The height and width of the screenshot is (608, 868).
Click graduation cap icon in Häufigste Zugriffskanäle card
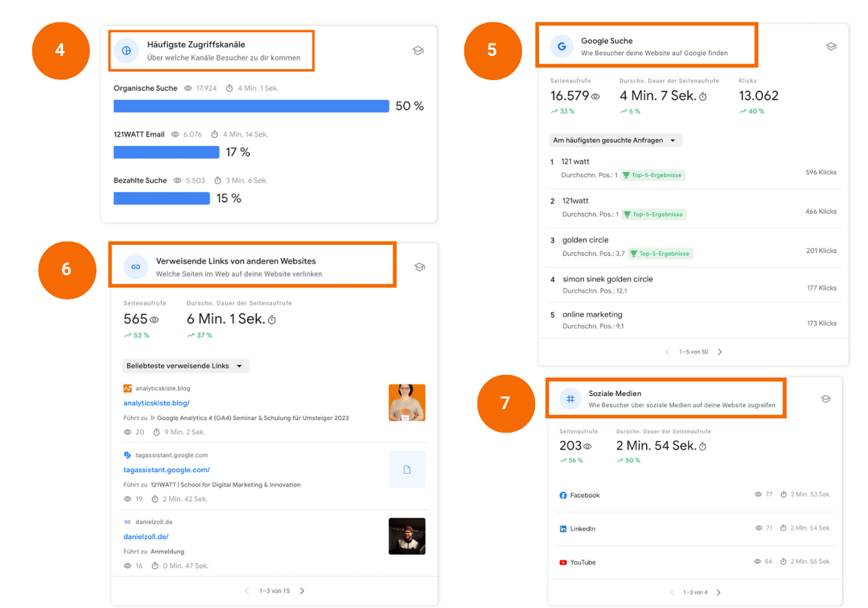coord(418,51)
